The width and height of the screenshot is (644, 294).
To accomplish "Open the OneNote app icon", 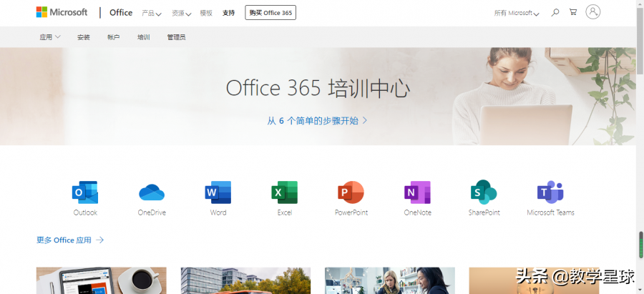I will coord(417,192).
